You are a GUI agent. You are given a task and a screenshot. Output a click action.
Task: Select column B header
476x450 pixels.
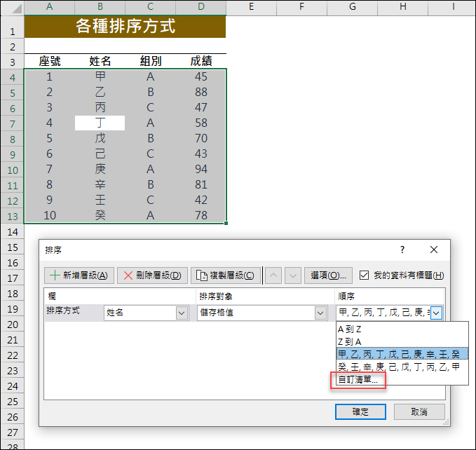click(100, 7)
